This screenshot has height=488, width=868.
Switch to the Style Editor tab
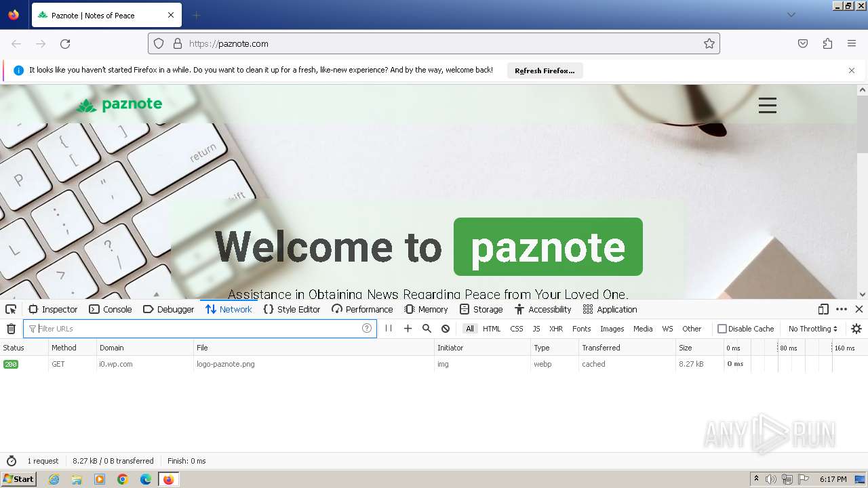(x=292, y=309)
